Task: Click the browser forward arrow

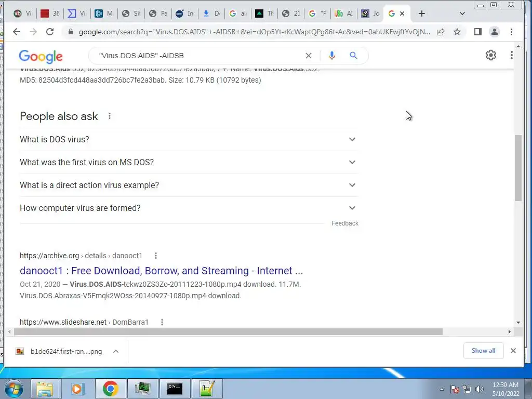Action: (33, 32)
